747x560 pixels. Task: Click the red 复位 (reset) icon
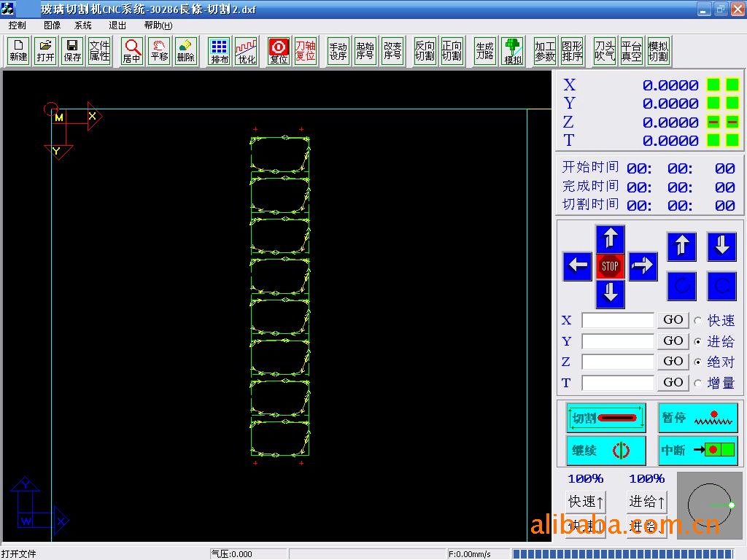(x=279, y=50)
